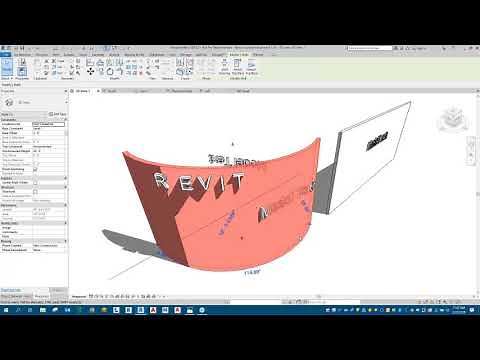Select the Rotate tool
This screenshot has width=480, height=360.
point(110,72)
